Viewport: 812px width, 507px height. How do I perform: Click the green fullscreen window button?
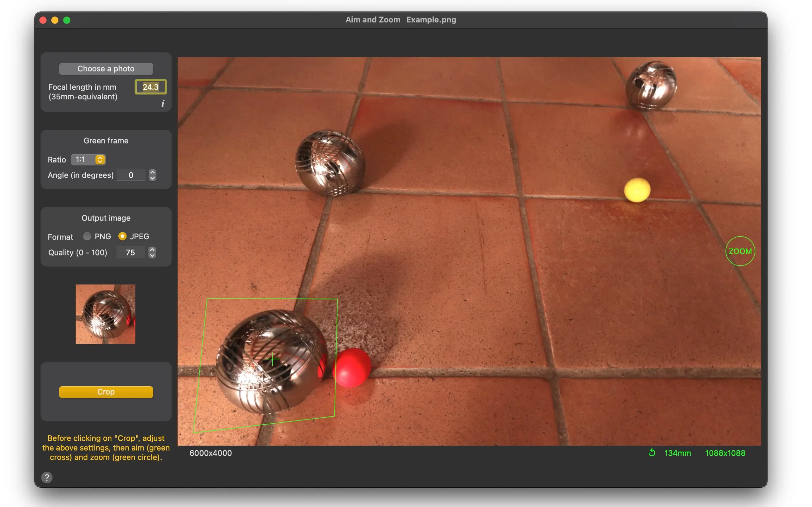tap(67, 20)
